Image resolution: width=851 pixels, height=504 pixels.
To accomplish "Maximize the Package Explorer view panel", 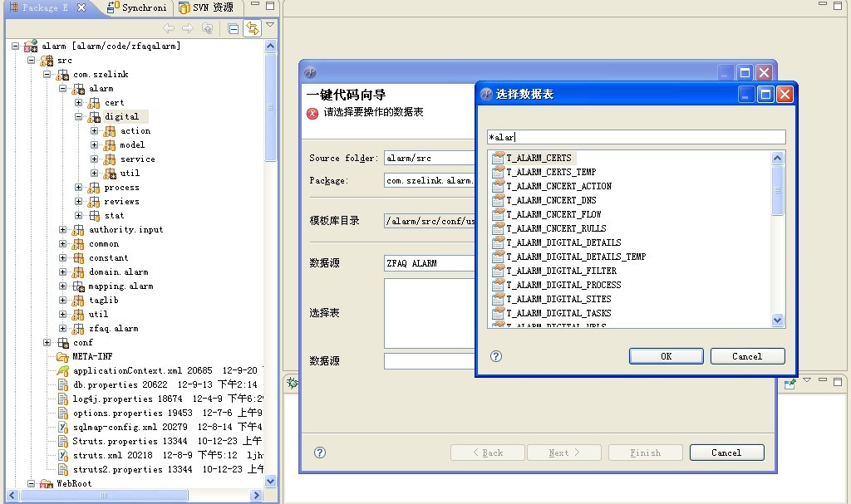I will pos(270,6).
